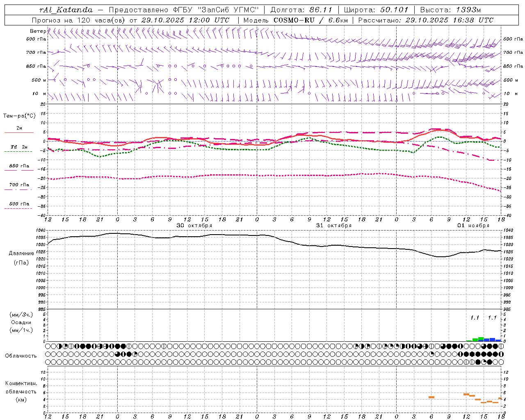Click the (мм/1ч.) precipitation unit label

21,330
